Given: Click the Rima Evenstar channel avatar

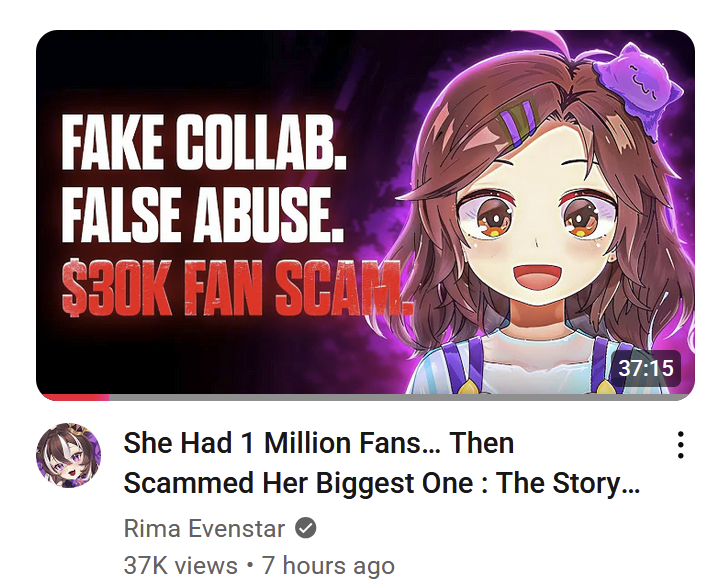Looking at the screenshot, I should pos(69,455).
